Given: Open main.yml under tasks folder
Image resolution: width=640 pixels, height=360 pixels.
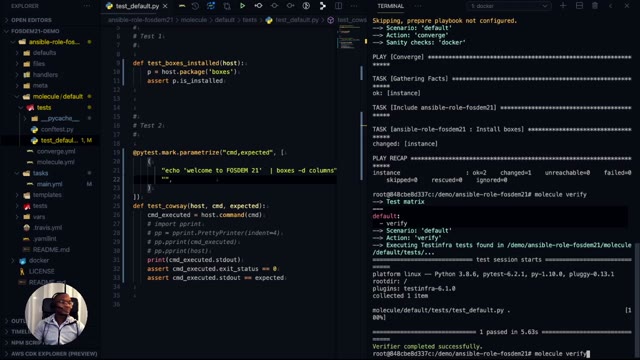Looking at the screenshot, I should tap(49, 184).
